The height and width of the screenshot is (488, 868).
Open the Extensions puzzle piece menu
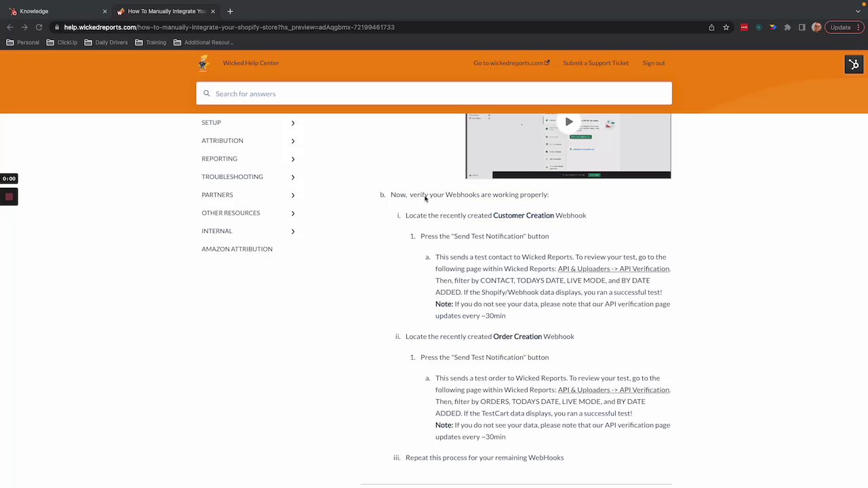click(x=787, y=27)
